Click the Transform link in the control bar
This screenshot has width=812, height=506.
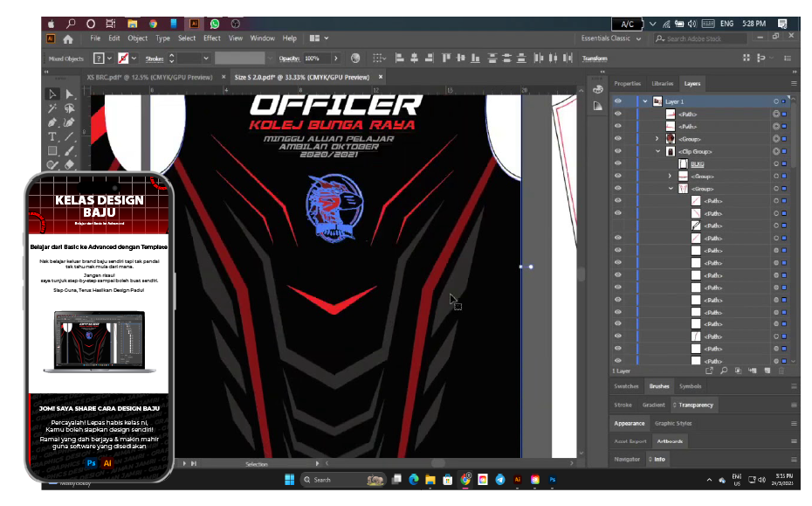click(594, 59)
